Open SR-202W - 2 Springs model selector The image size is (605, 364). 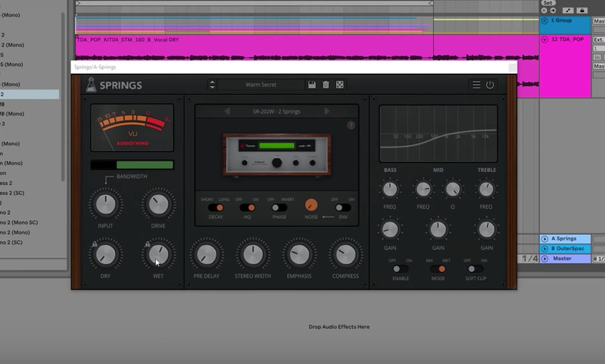point(277,111)
